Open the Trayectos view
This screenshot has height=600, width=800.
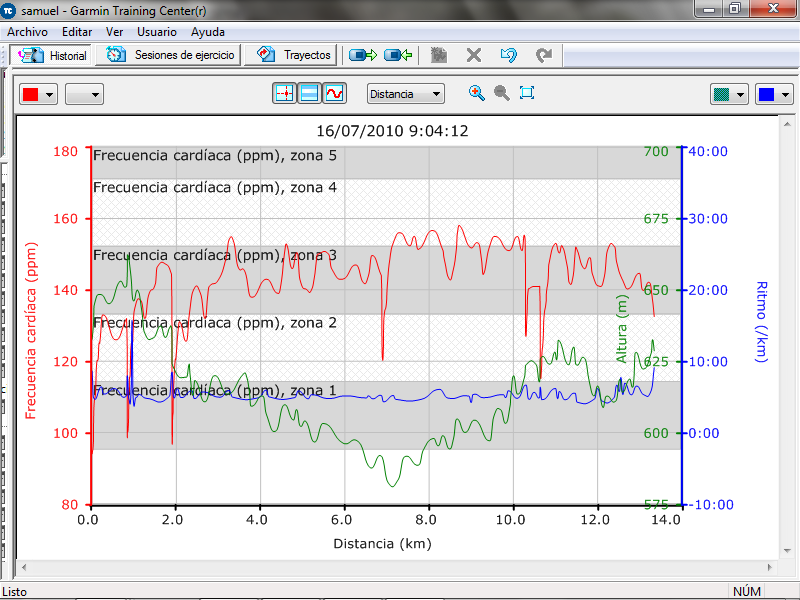291,55
